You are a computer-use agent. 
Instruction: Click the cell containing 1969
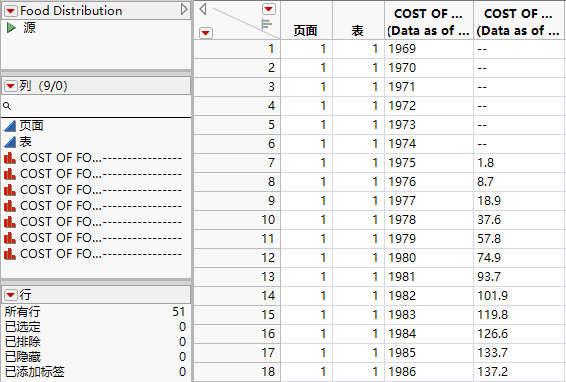tap(429, 49)
